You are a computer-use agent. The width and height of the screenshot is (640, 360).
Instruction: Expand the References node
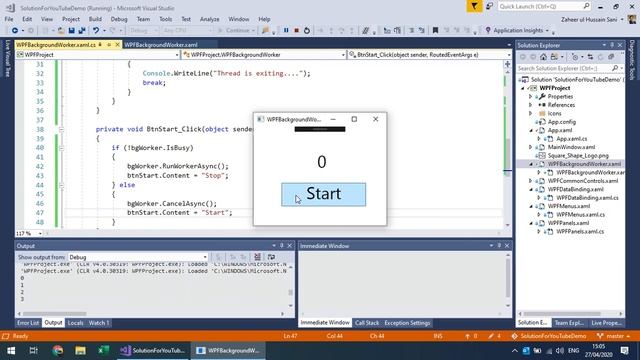coord(531,105)
